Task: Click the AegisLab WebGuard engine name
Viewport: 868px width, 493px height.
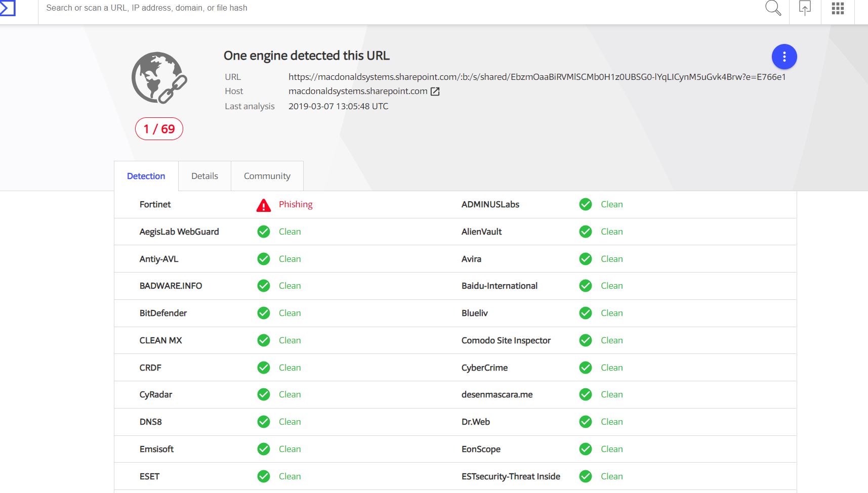Action: point(179,232)
